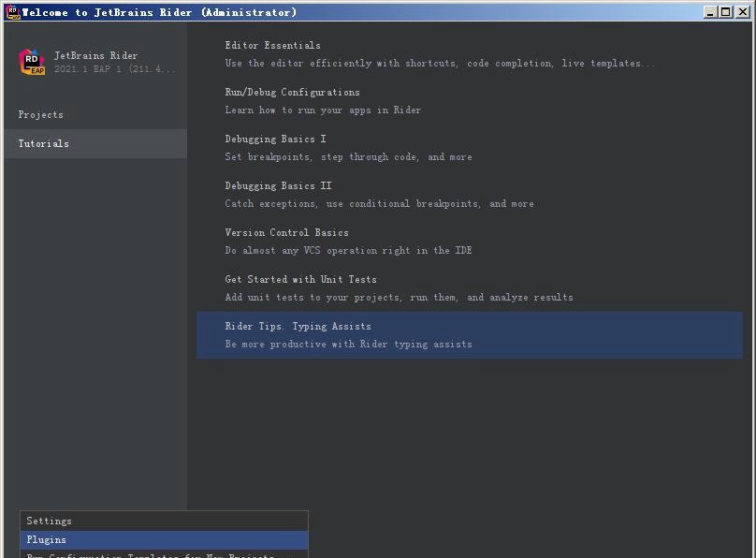Click 'Do almost any VCS operation' description

click(x=349, y=250)
